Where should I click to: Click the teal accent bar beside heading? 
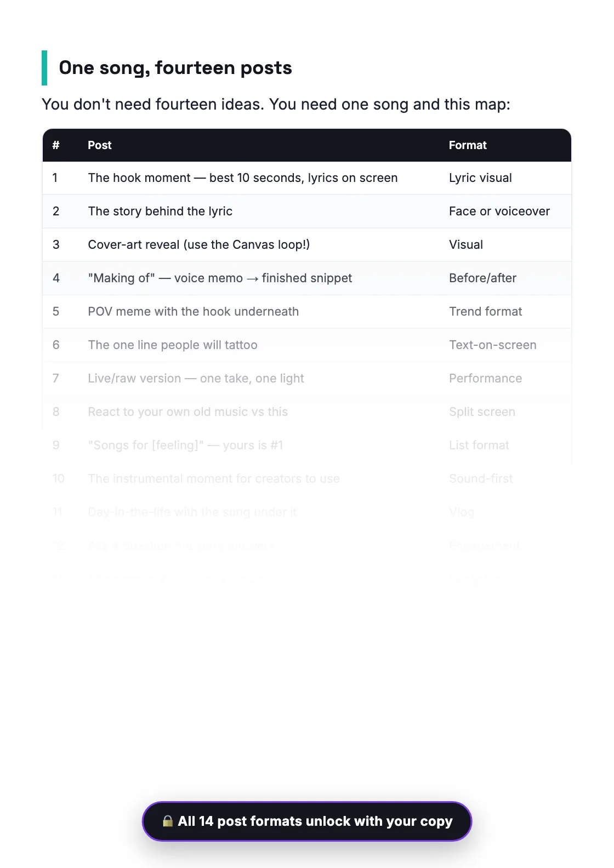point(44,68)
